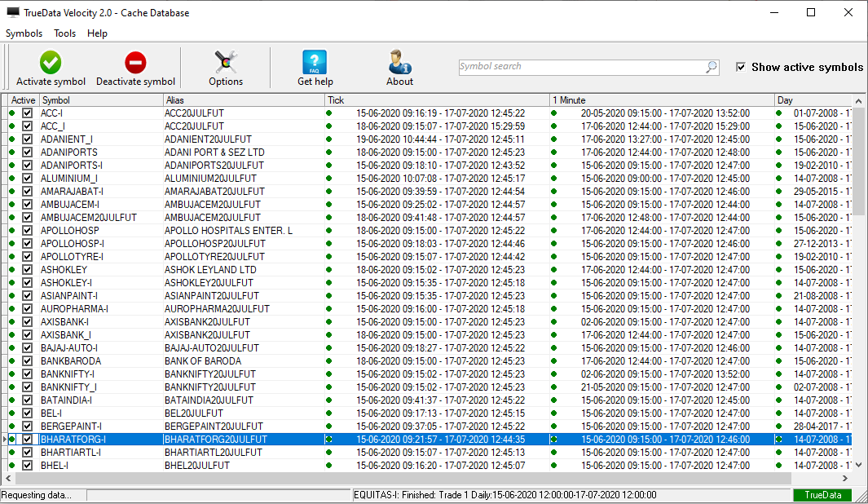The width and height of the screenshot is (868, 504).
Task: Click alias APOLLO HOSPITALS ENTER. L
Action: coord(228,231)
